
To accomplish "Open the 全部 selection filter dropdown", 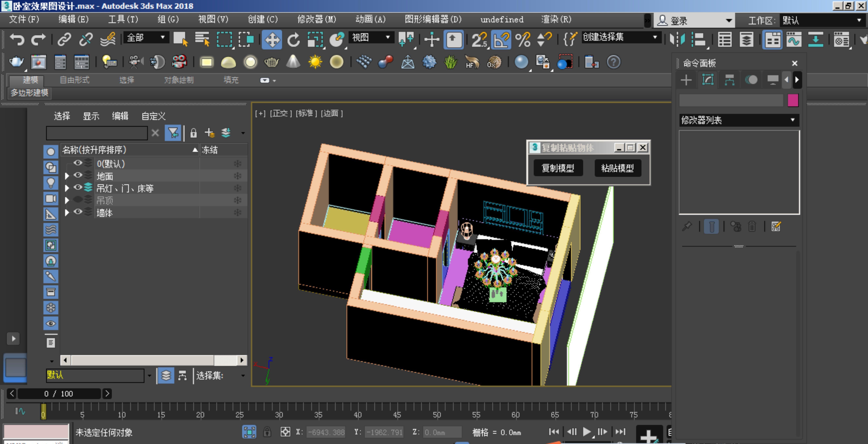I will (x=146, y=37).
